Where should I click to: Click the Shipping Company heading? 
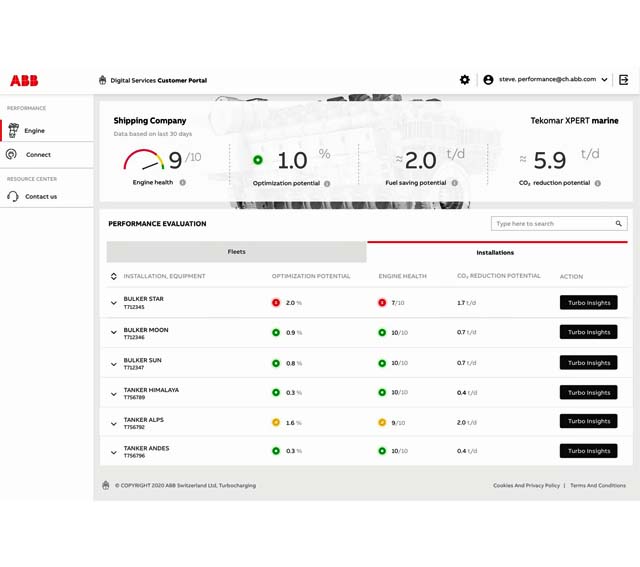(x=150, y=121)
